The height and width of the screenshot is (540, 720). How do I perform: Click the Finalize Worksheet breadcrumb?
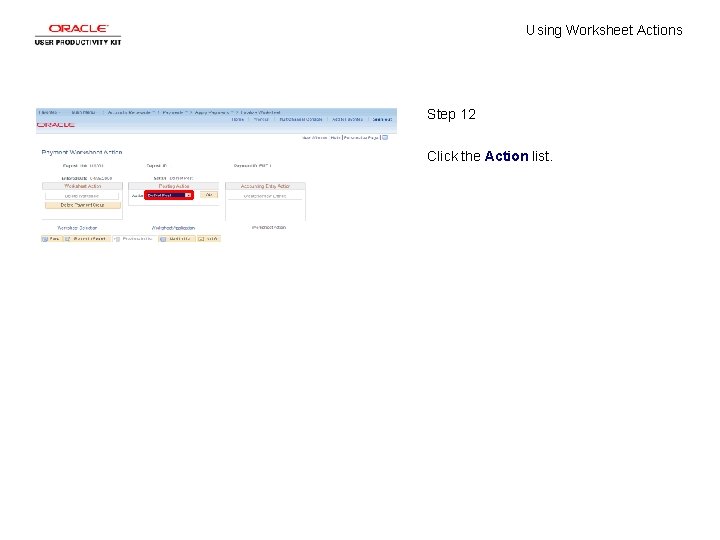260,112
